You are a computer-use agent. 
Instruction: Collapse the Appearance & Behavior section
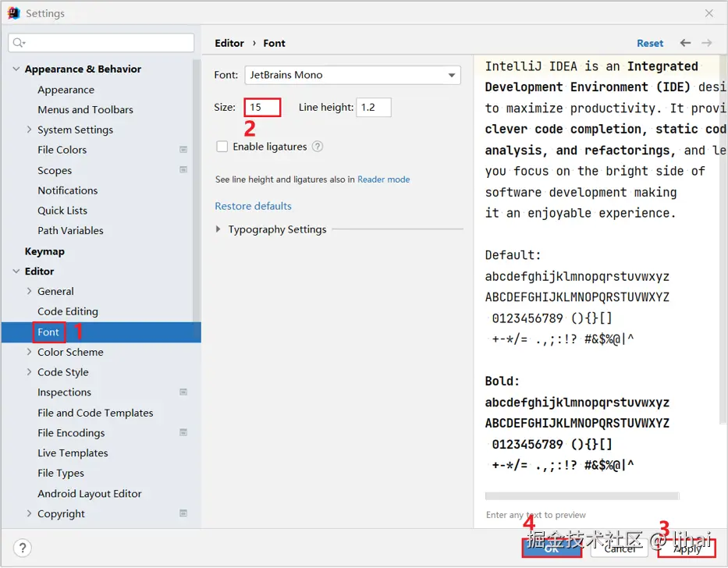[x=16, y=69]
